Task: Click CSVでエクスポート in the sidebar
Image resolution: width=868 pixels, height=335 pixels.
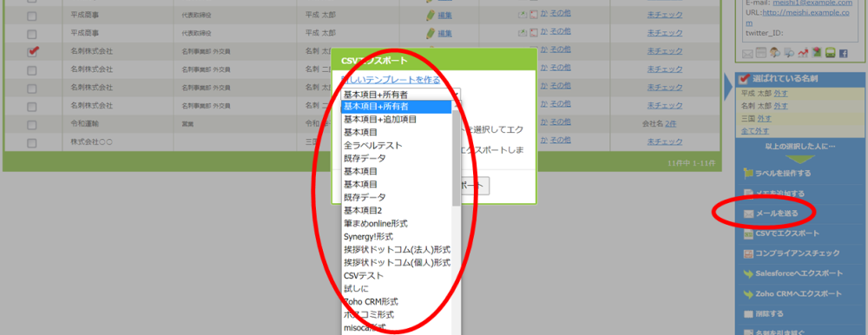Action: pyautogui.click(x=786, y=233)
